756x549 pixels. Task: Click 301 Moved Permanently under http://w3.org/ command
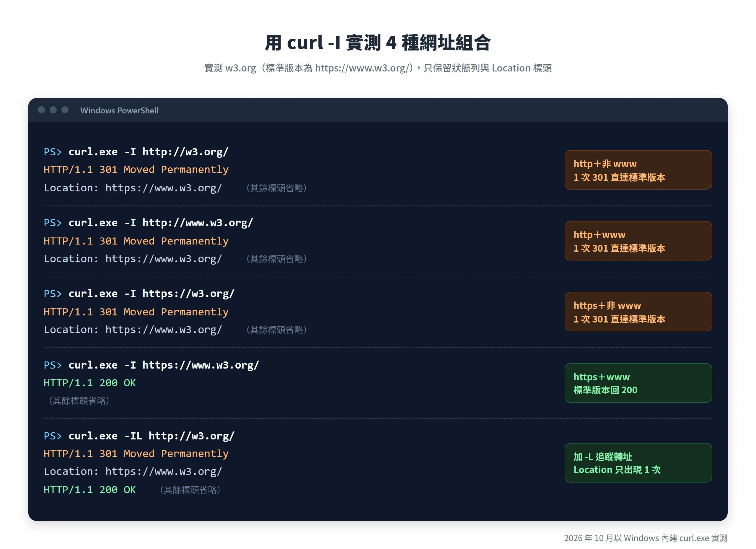tap(136, 170)
